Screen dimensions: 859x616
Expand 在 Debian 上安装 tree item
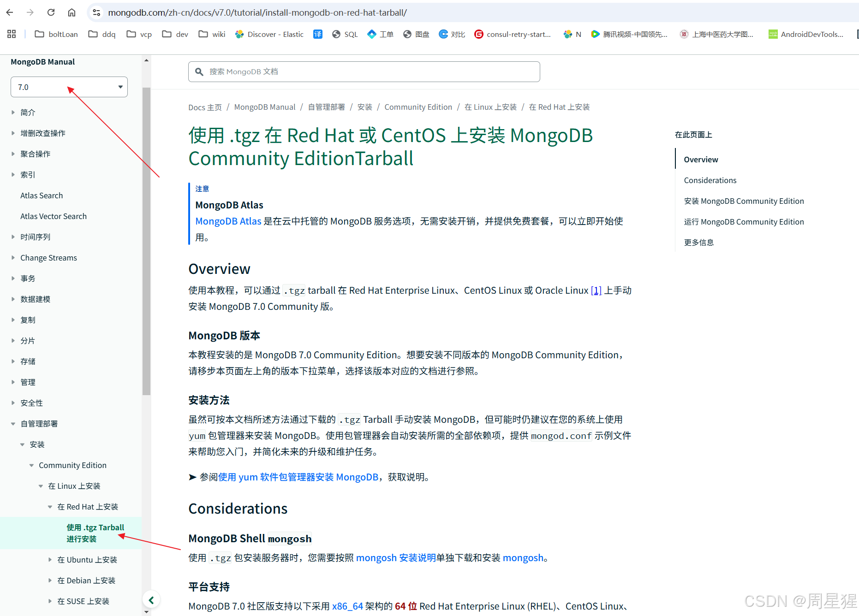tap(50, 580)
